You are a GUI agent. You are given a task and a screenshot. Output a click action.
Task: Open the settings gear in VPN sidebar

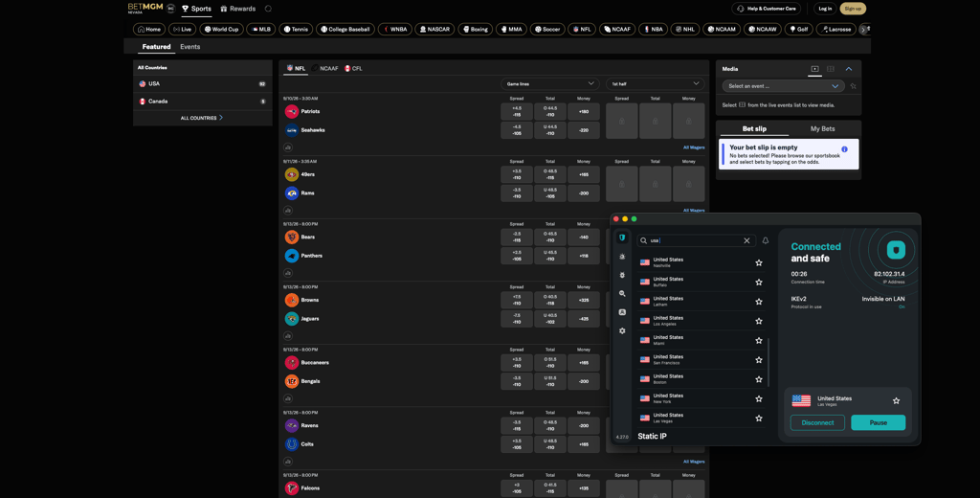622,331
